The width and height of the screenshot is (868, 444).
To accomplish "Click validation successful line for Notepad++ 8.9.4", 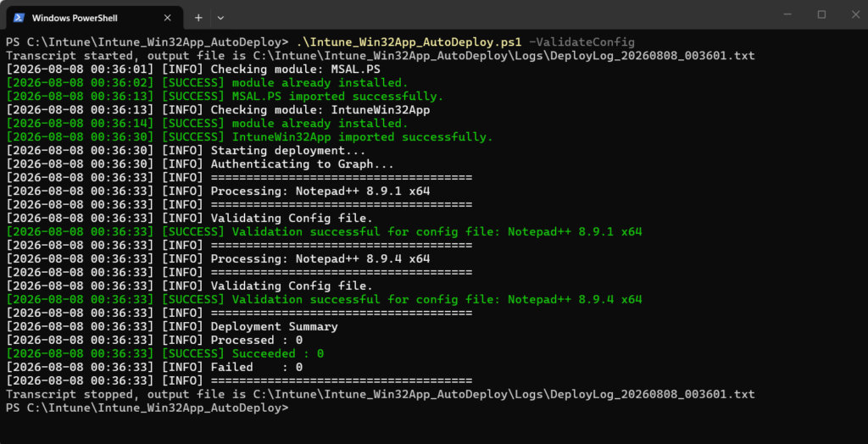I will (324, 299).
